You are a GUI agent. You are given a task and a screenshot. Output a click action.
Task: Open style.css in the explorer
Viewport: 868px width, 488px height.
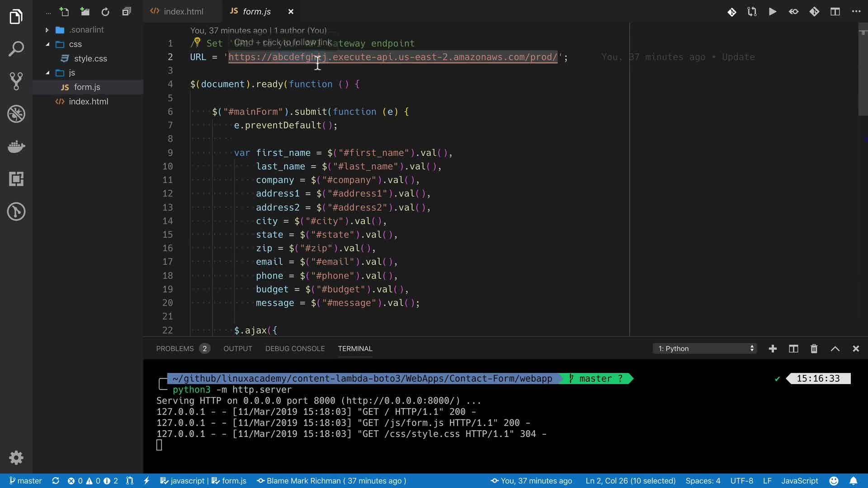(x=90, y=59)
